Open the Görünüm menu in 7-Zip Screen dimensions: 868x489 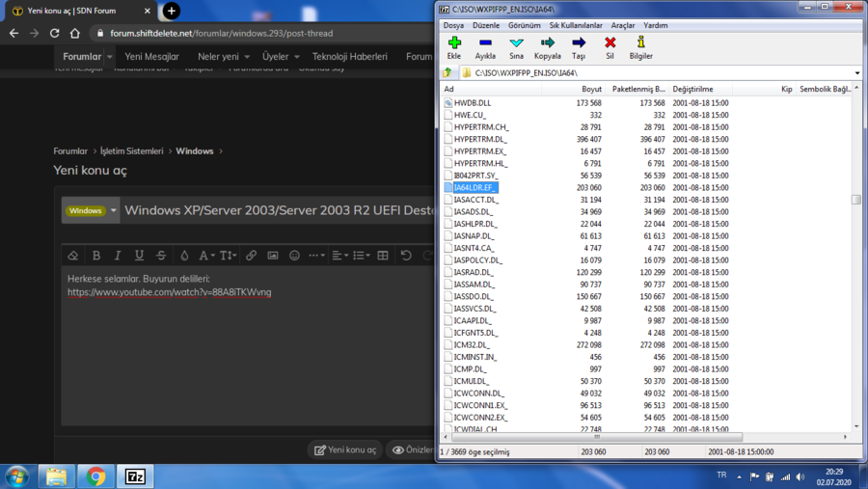pos(524,25)
